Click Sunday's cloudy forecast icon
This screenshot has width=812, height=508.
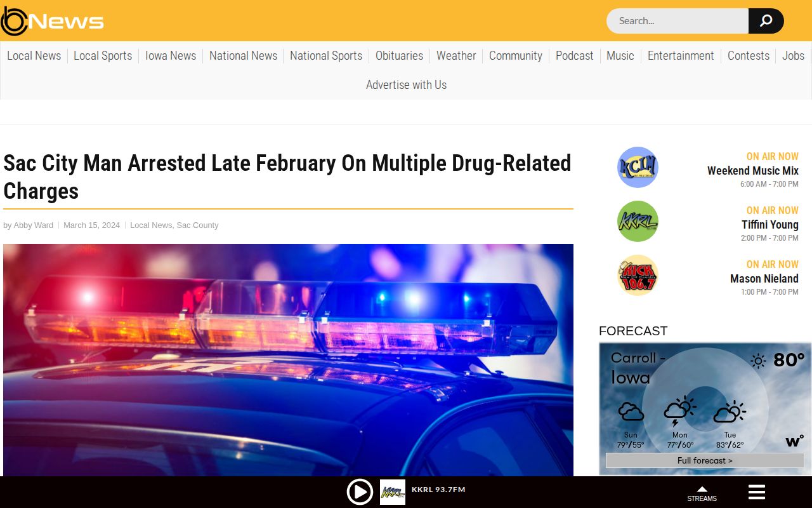click(631, 412)
